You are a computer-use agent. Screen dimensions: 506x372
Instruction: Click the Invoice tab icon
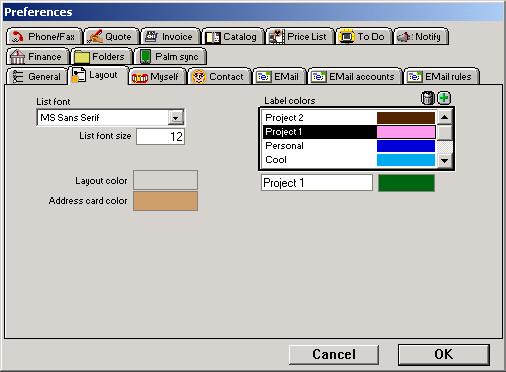(x=152, y=36)
